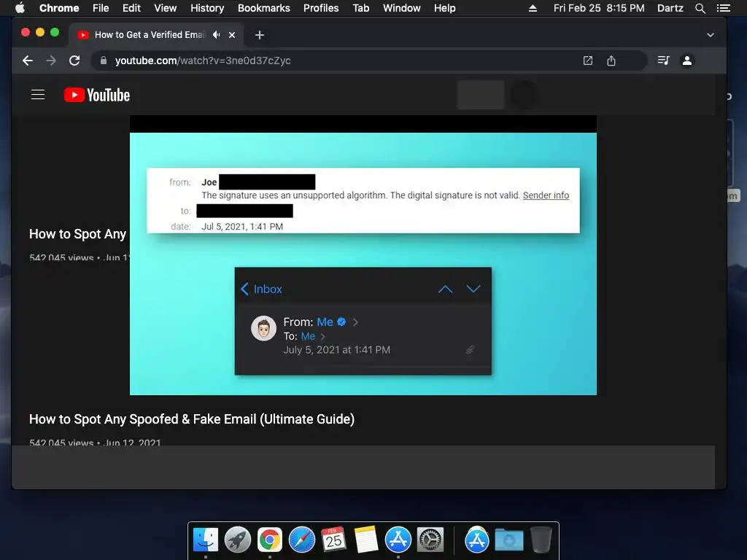Click the eject icon in menu bar
The height and width of the screenshot is (560, 747).
point(533,8)
